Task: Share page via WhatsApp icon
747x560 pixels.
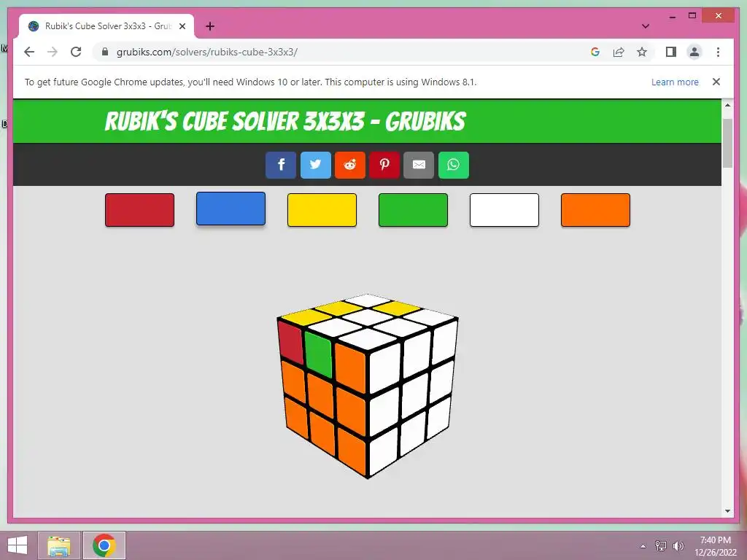Action: click(x=454, y=165)
